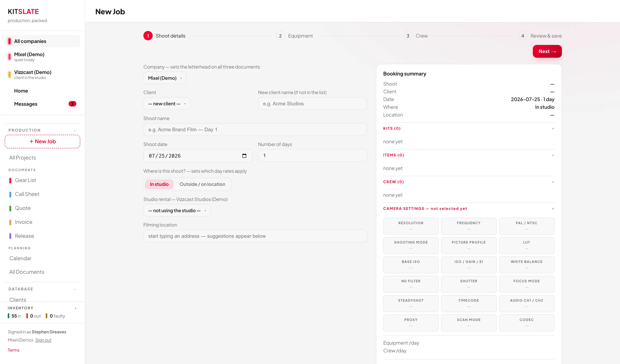Viewport: 620px width, 364px height.
Task: Open the new client dropdown
Action: (167, 104)
